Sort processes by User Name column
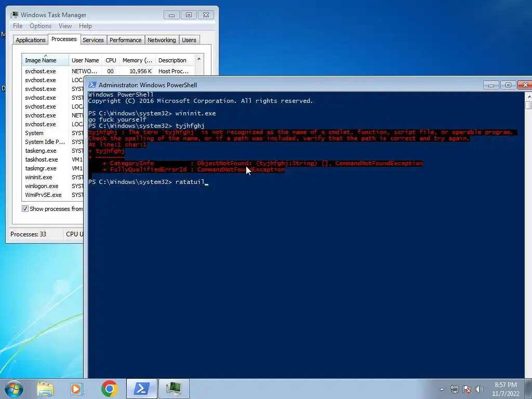This screenshot has height=399, width=532. click(x=85, y=60)
